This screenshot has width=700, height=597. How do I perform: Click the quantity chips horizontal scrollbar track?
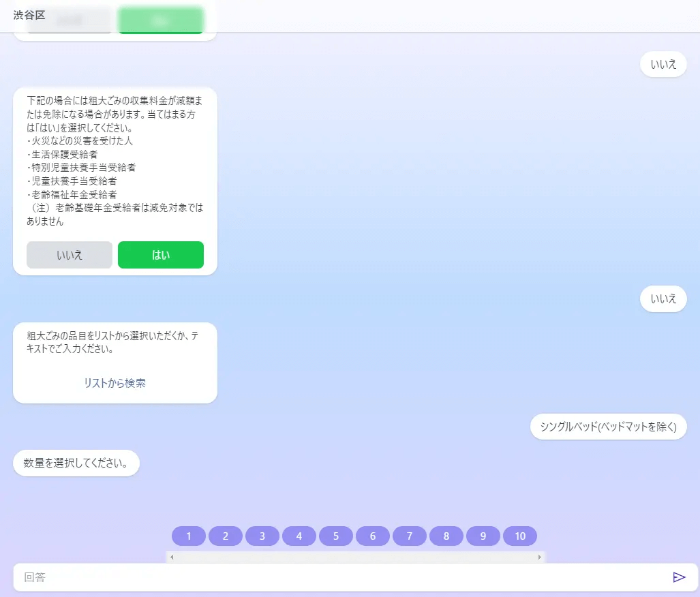[x=355, y=557]
